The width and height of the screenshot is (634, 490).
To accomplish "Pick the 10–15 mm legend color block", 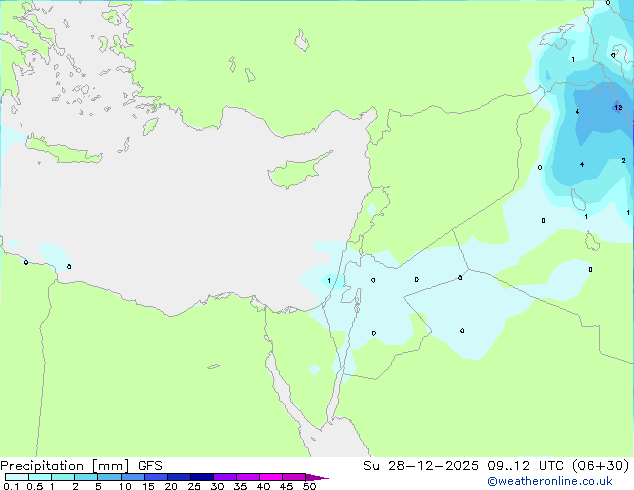I will [132, 477].
